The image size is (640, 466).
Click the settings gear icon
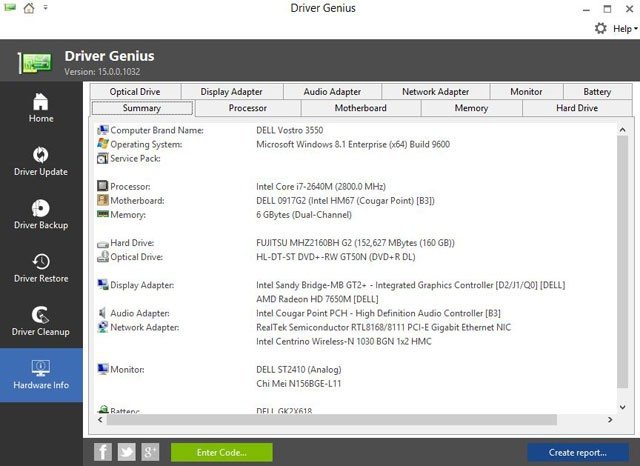[x=600, y=29]
